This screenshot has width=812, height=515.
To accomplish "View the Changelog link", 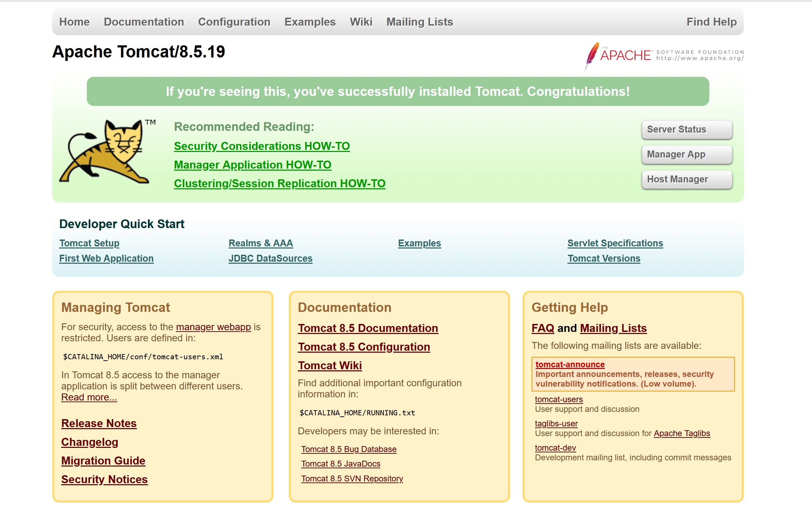I will [90, 442].
